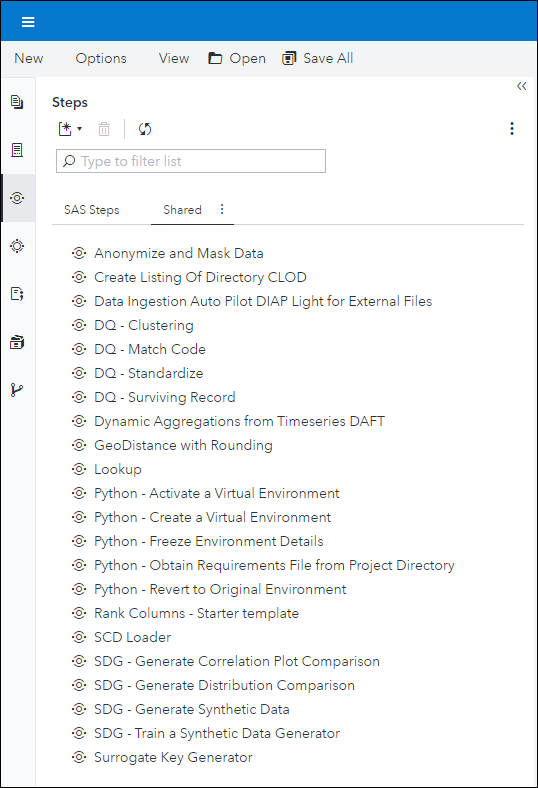Select the DQ - Clustering step
The height and width of the screenshot is (788, 538).
coord(144,325)
